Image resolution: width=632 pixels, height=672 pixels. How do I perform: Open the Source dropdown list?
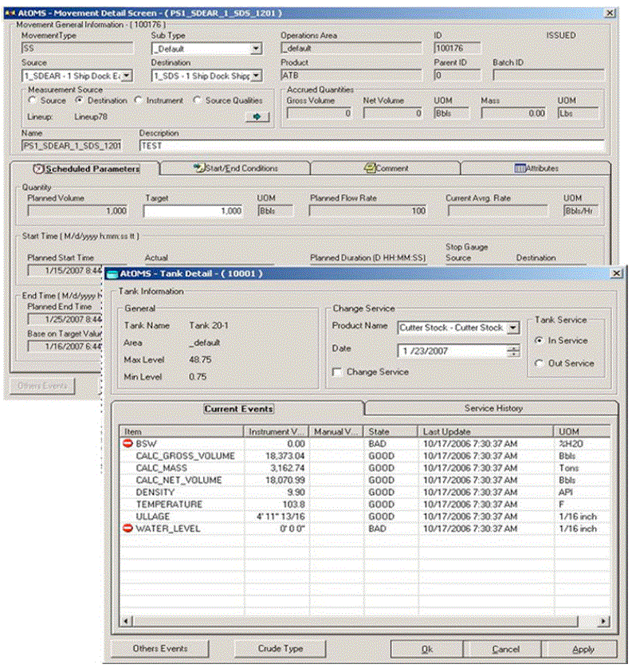[x=127, y=76]
